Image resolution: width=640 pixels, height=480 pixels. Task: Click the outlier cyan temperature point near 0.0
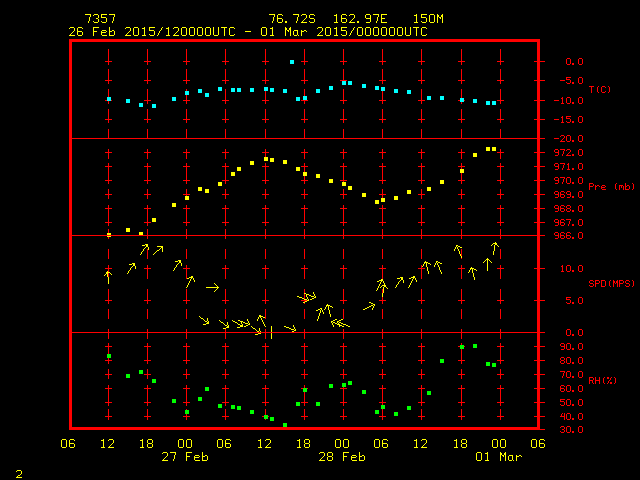pos(292,62)
